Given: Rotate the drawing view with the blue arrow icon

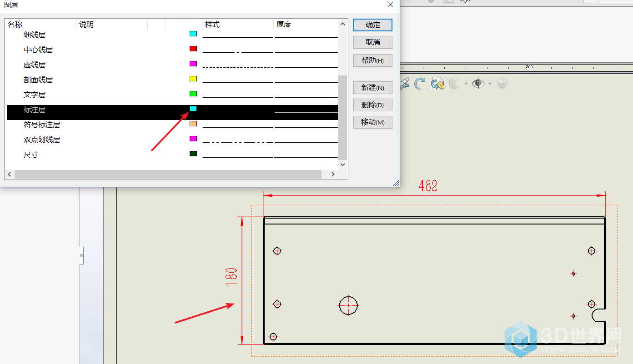Looking at the screenshot, I should point(420,84).
